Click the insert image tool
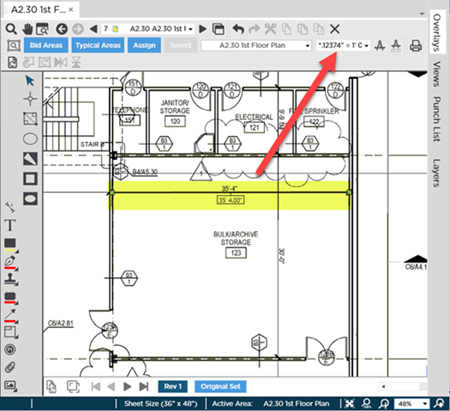Image resolution: width=450 pixels, height=411 pixels. 10,385
